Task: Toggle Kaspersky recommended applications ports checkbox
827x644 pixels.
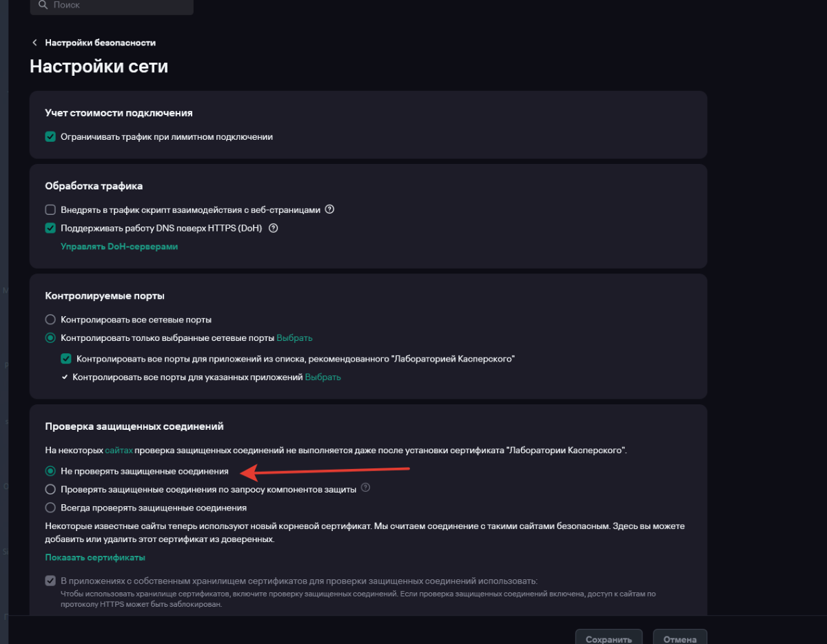Action: tap(66, 359)
